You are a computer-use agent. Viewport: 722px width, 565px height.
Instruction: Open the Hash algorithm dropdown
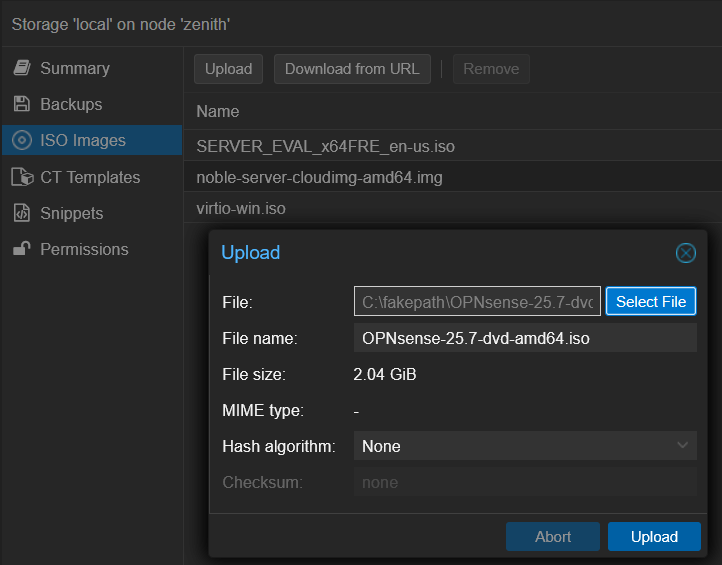coord(524,446)
